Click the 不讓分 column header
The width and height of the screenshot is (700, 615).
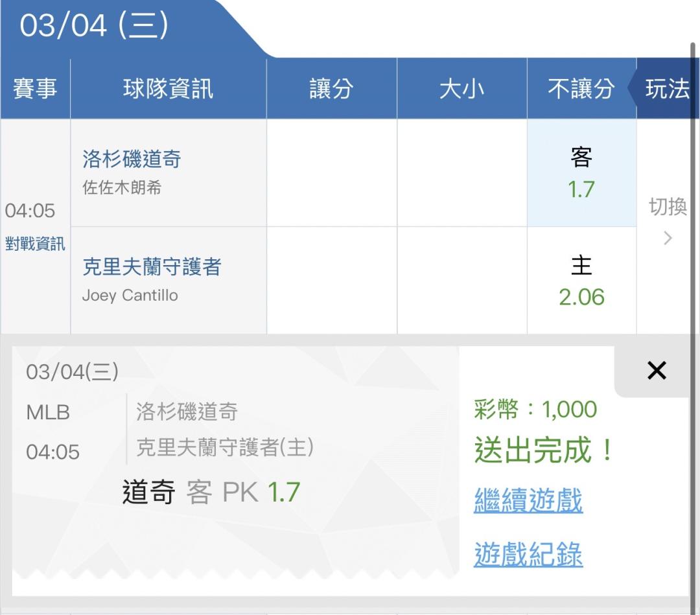(581, 89)
